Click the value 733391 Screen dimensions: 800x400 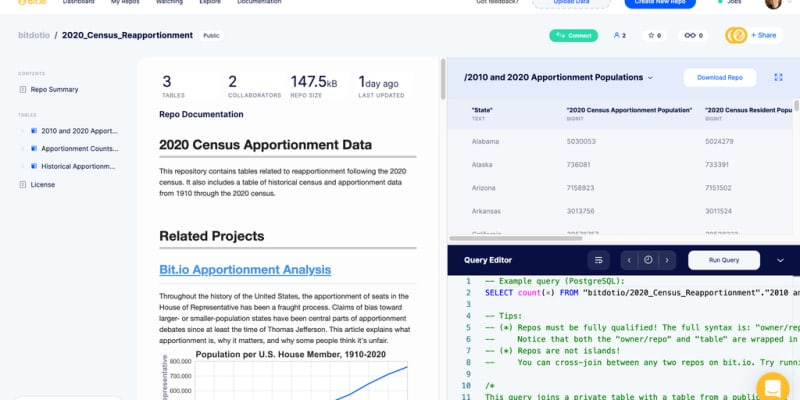717,165
